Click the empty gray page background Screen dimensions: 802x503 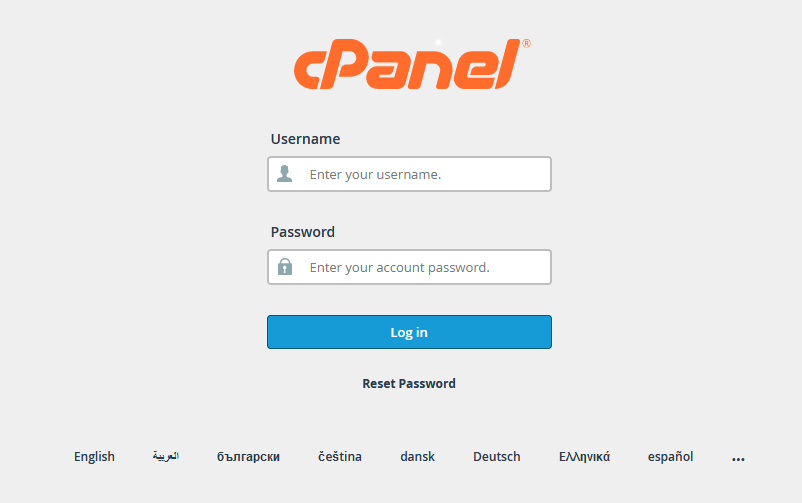pos(128,230)
